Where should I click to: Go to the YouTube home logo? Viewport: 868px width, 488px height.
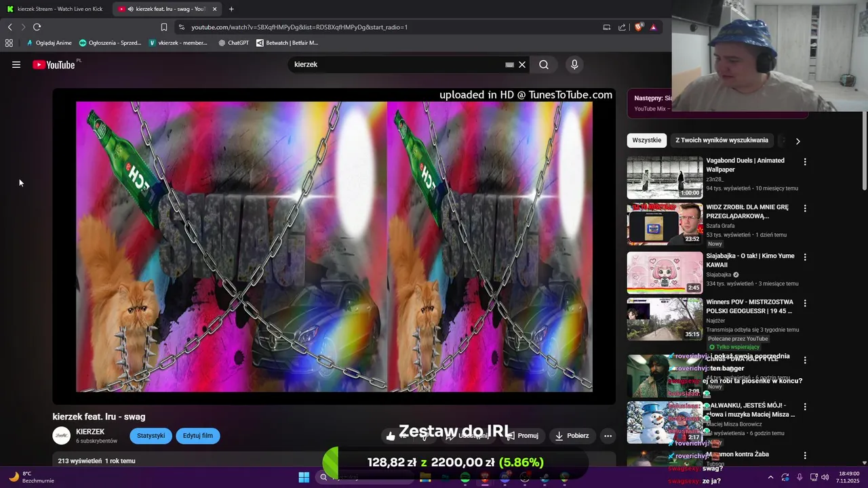(54, 64)
